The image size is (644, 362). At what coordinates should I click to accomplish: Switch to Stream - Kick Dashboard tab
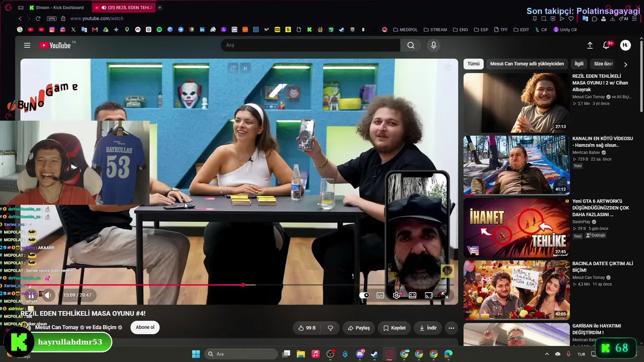[x=57, y=8]
